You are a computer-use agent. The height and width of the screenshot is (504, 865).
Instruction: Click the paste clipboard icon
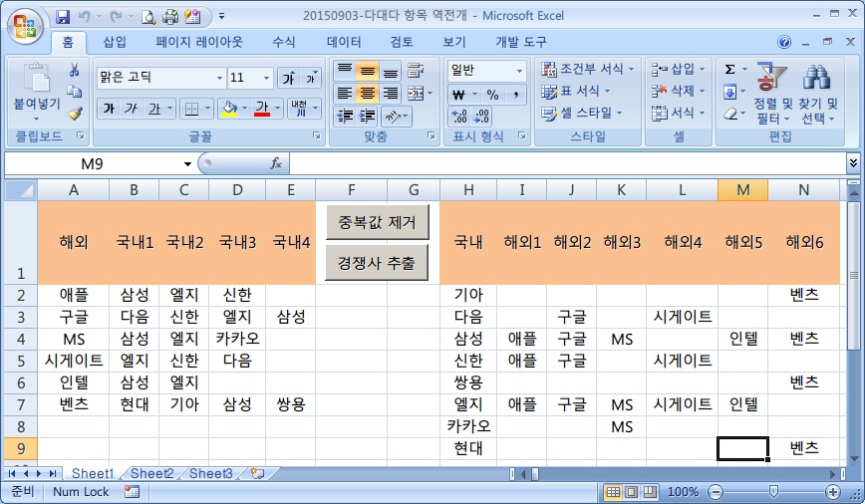click(37, 77)
